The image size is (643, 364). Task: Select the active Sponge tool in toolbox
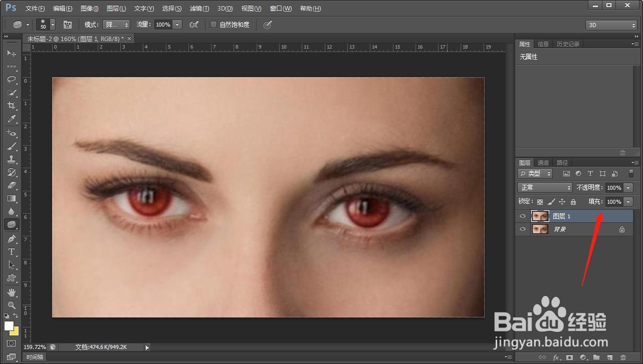click(11, 224)
